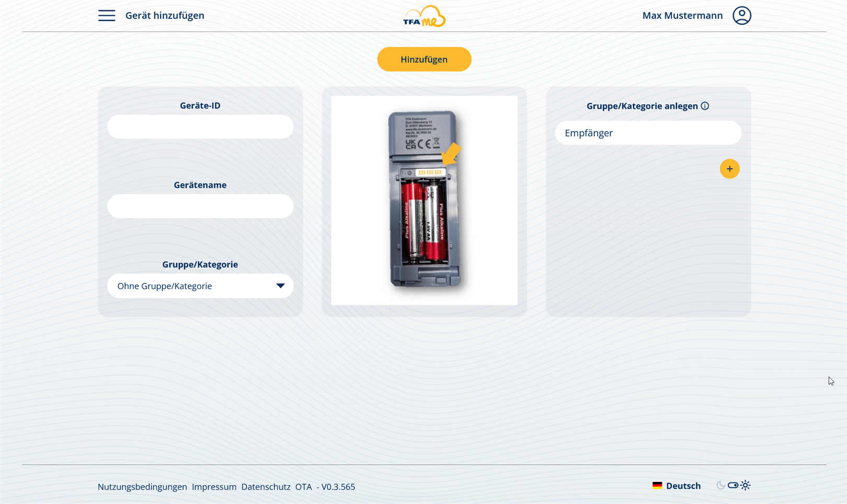Click the Max Mustermann account name
847x504 pixels.
click(682, 16)
